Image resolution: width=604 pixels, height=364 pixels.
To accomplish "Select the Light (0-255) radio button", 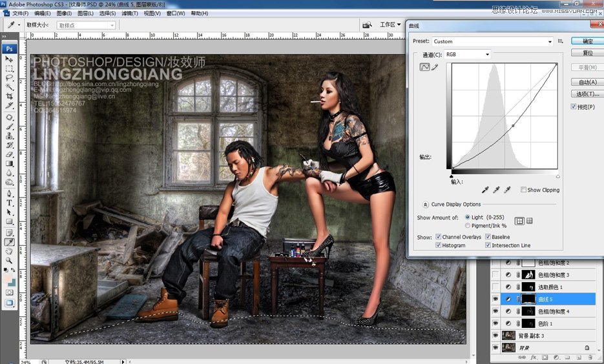I will coord(468,217).
